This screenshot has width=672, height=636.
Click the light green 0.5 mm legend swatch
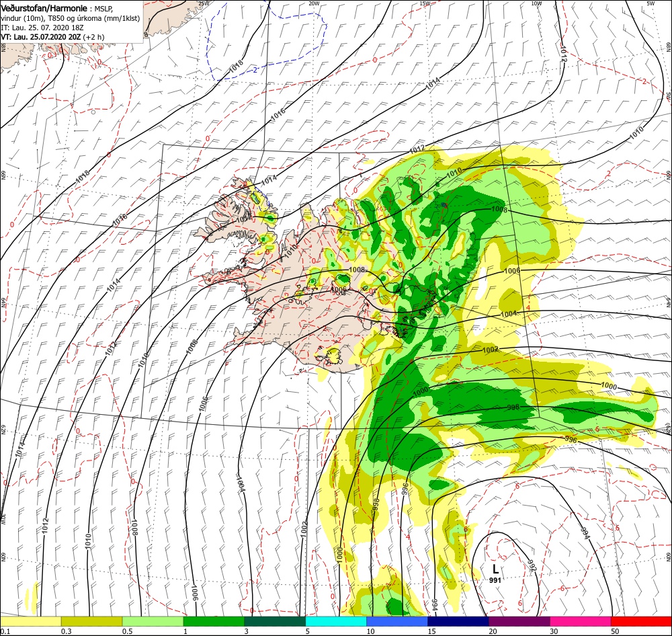tap(153, 621)
